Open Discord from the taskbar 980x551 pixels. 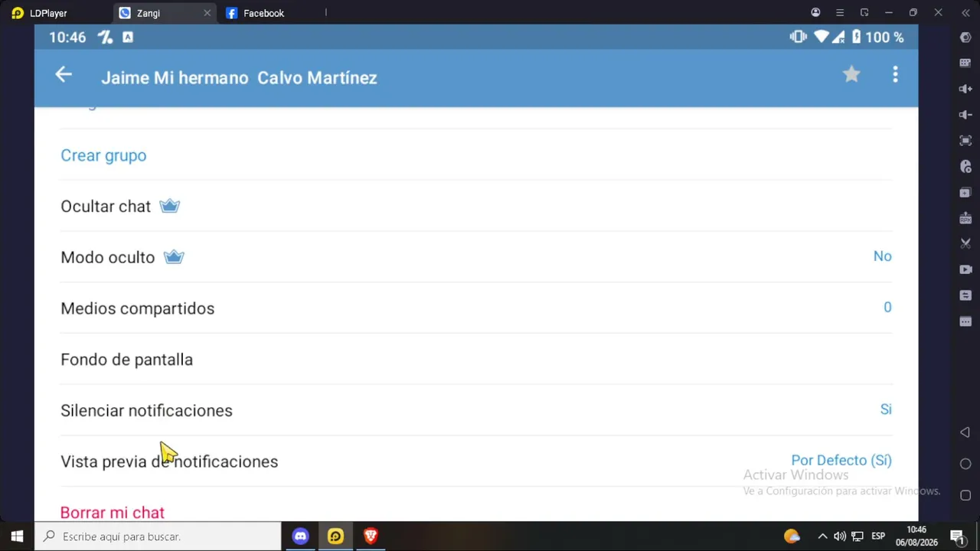point(301,536)
